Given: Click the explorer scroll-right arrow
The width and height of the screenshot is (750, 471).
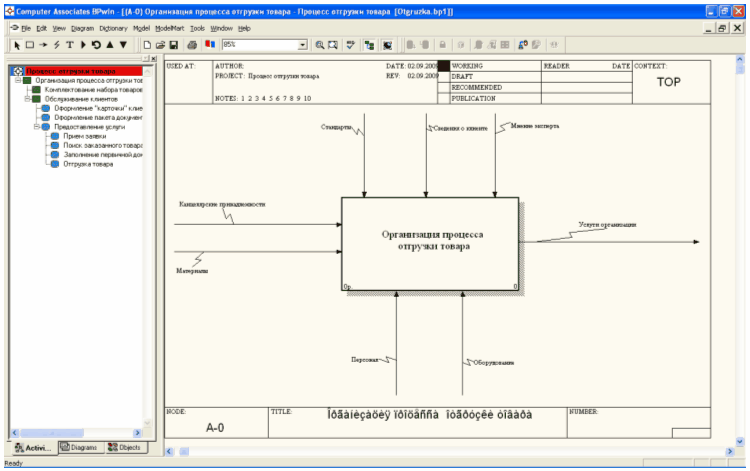Looking at the screenshot, I should point(138,433).
